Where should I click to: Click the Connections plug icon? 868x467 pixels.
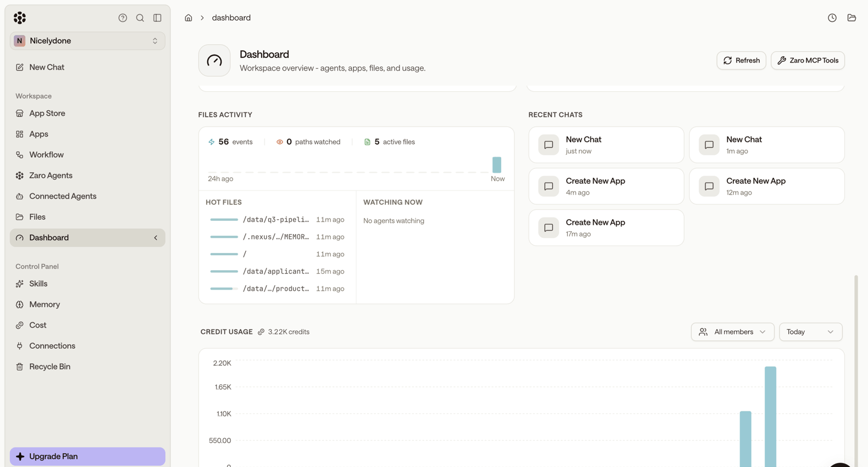(x=20, y=346)
